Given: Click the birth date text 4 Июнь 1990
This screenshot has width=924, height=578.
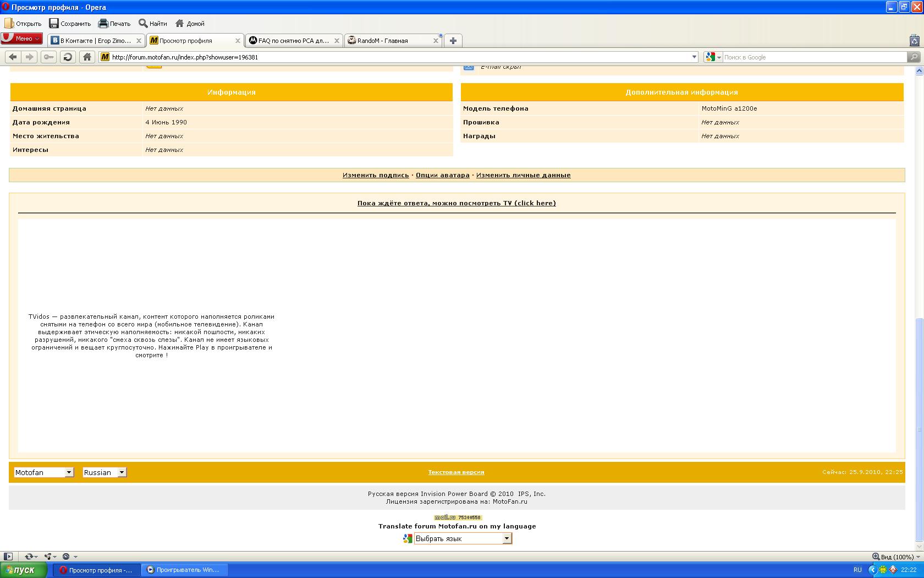Looking at the screenshot, I should [166, 122].
